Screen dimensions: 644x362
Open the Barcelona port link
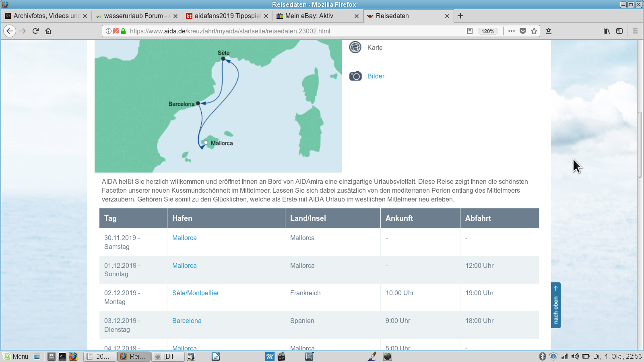coord(187,321)
